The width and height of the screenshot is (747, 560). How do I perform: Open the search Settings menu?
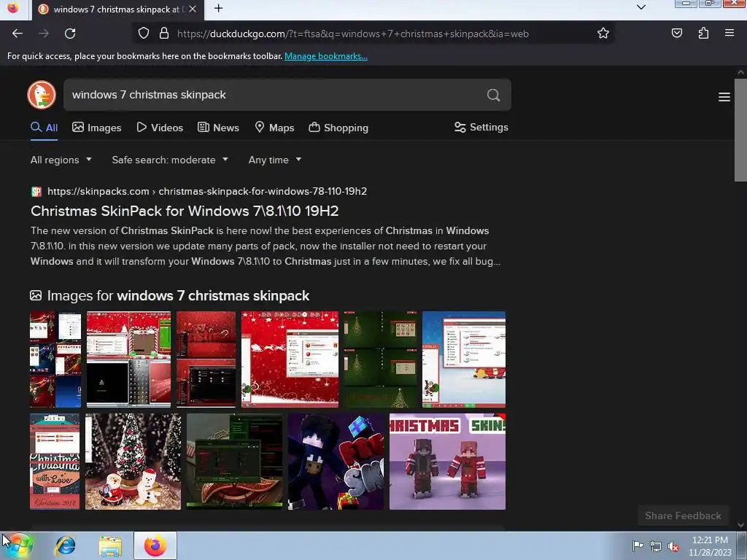[x=481, y=127]
